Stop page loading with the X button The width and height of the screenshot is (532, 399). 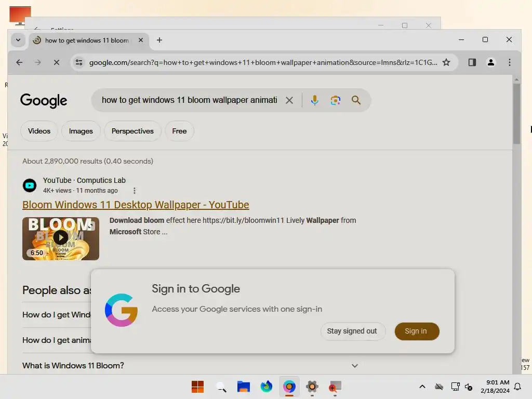pos(57,62)
